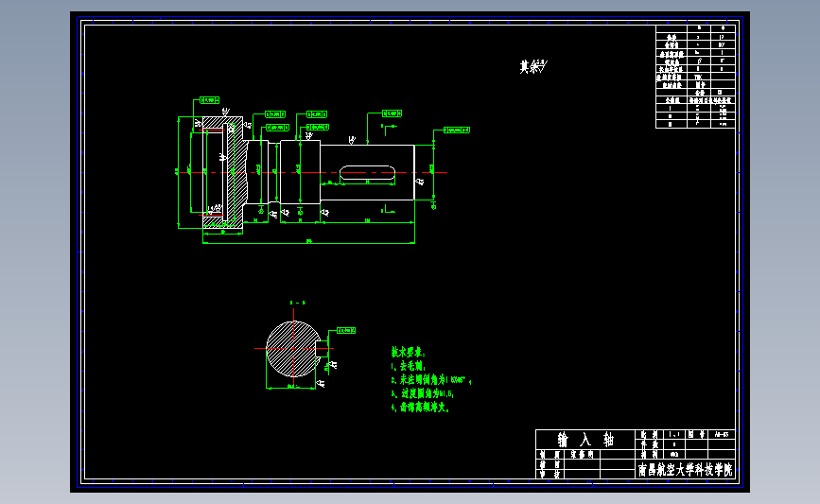Click the gear parameter table at top right
820x504 pixels.
695,76
